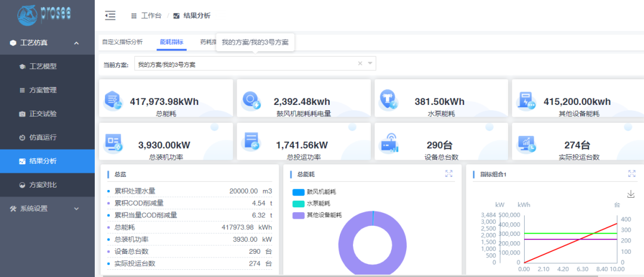
Task: Toggle 鼓风机能耗 legend series in donut chart
Action: [x=314, y=192]
